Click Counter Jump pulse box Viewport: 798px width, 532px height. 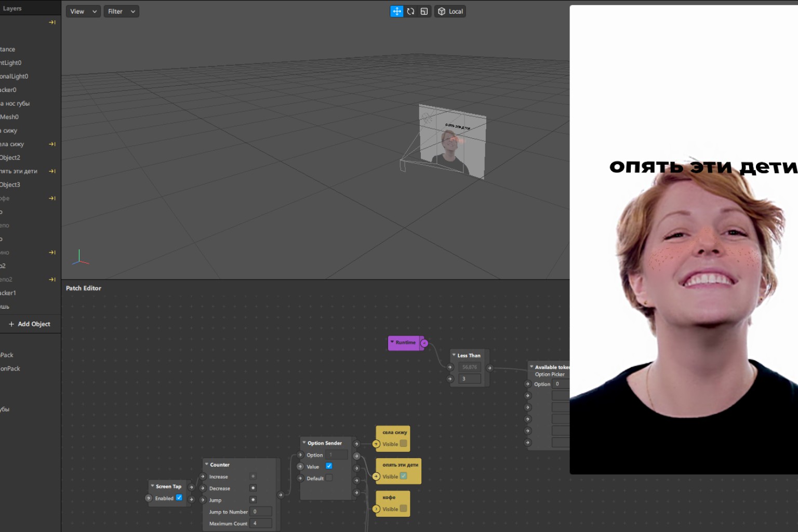coord(253,500)
